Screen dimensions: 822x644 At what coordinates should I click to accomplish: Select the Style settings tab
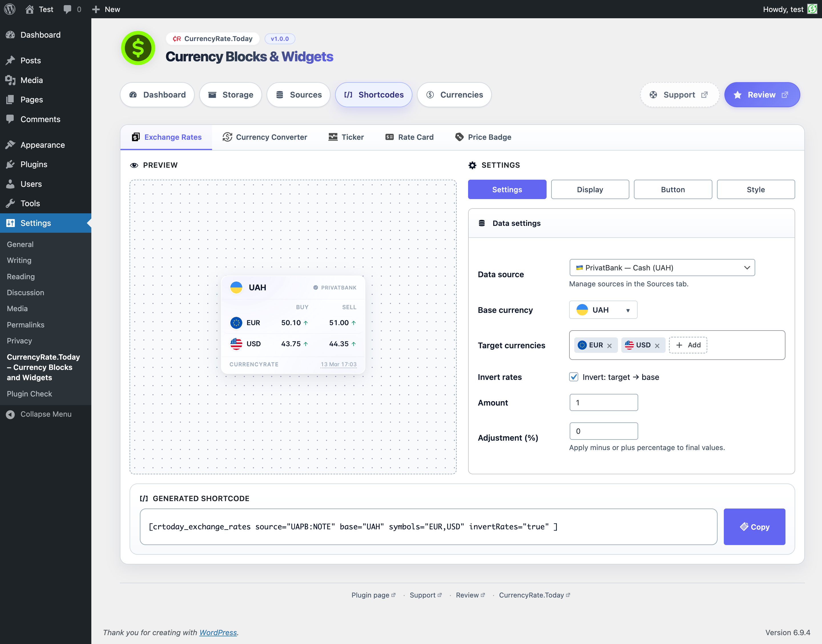click(755, 190)
